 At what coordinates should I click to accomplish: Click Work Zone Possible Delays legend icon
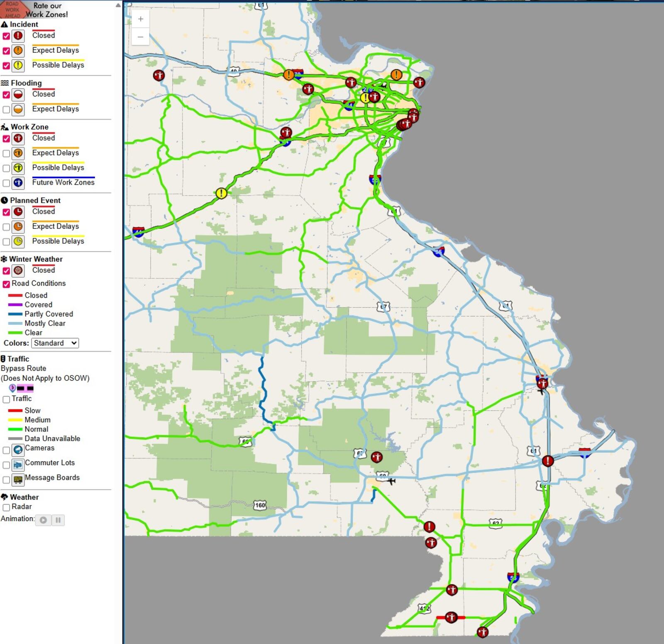coord(18,168)
